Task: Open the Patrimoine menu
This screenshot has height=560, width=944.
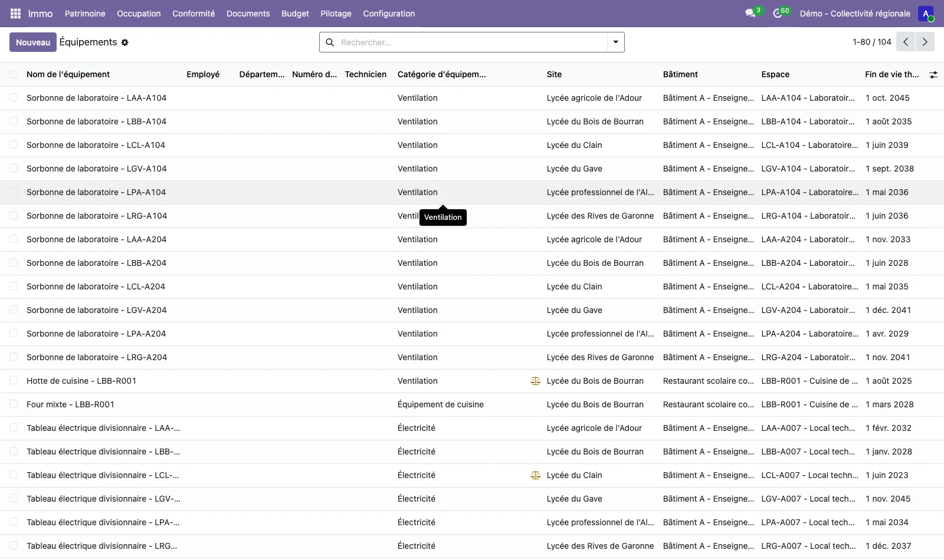Action: (85, 14)
